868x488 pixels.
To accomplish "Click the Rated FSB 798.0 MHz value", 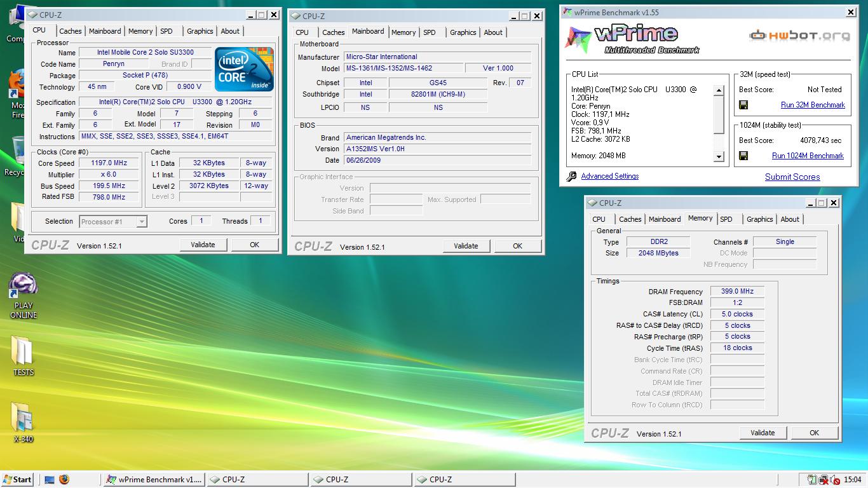I will tap(109, 198).
